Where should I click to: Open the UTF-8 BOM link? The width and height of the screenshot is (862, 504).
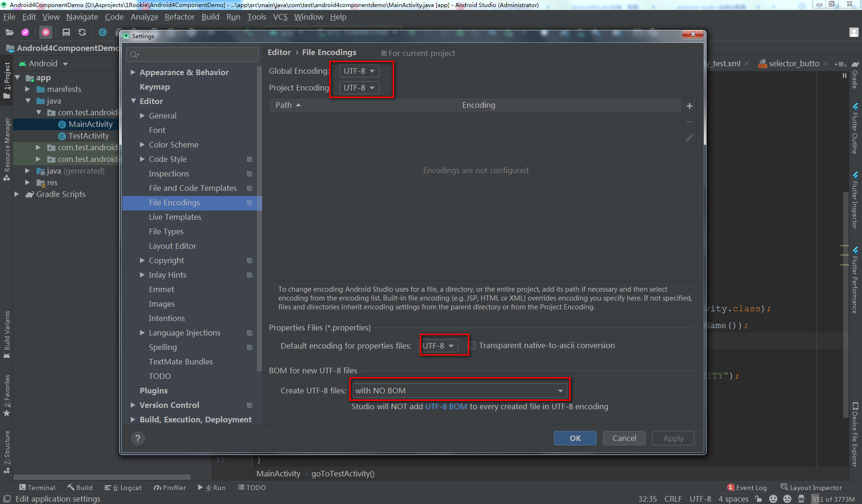click(x=446, y=406)
